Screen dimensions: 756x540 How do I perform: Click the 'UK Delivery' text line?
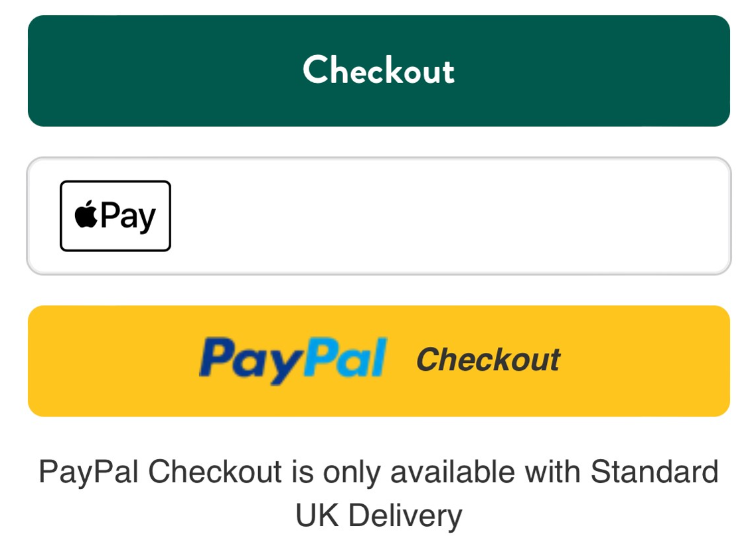(378, 515)
